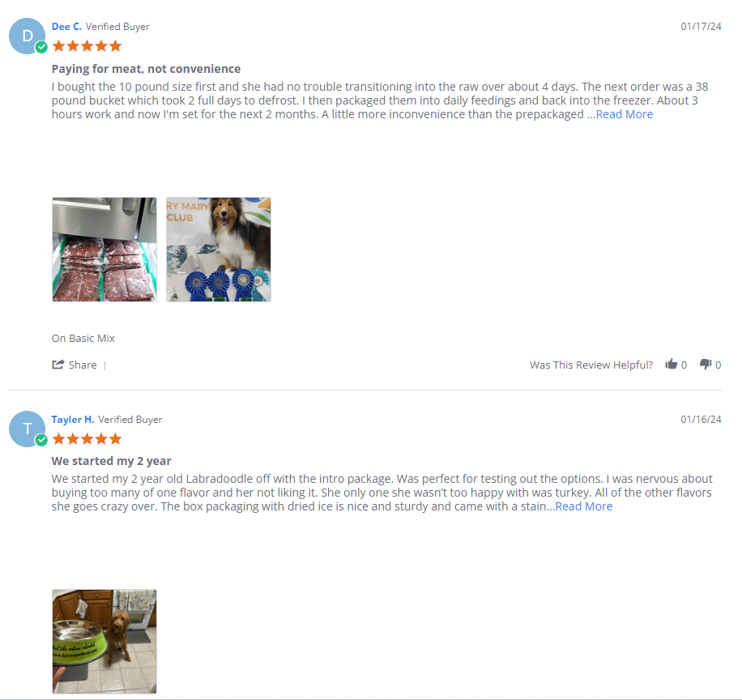This screenshot has height=700, width=742.
Task: Click Tayler H.'s avatar circle
Action: pyautogui.click(x=27, y=429)
